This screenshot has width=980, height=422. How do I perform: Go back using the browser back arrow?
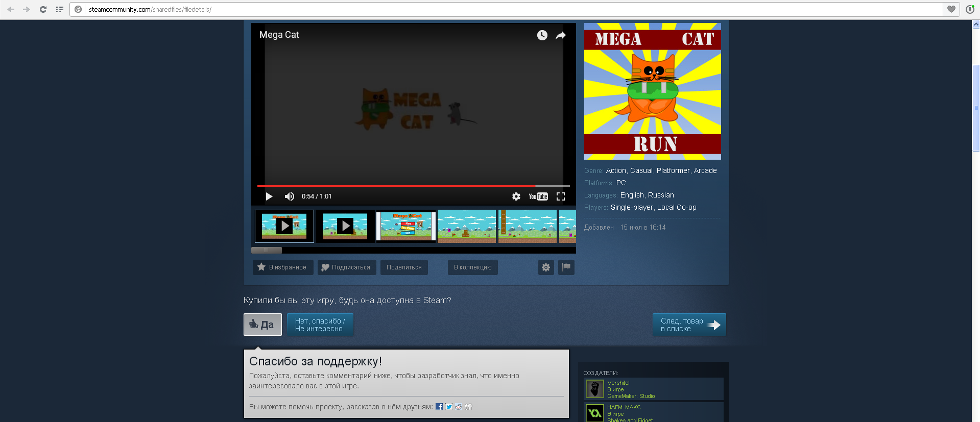(11, 9)
